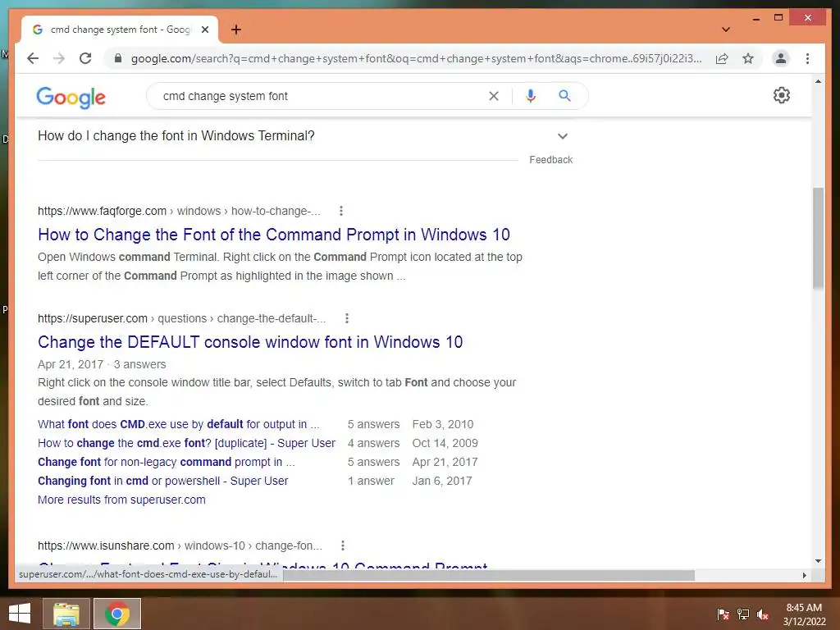
Task: Click into the Google search field
Action: click(x=322, y=96)
